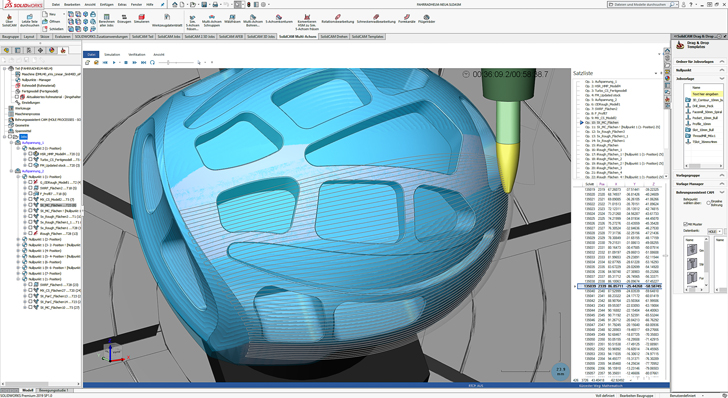Screen dimensions: 728x398
Task: Open the Einfügen menu
Action: [106, 4]
